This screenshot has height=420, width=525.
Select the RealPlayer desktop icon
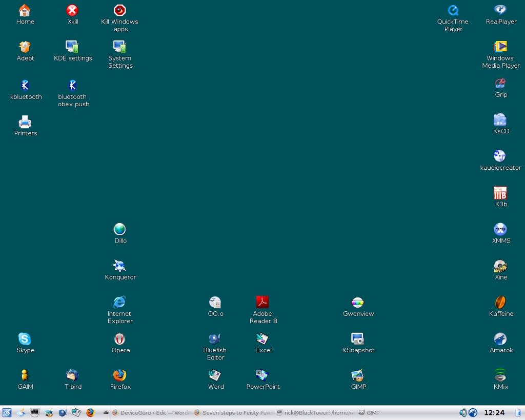point(500,11)
